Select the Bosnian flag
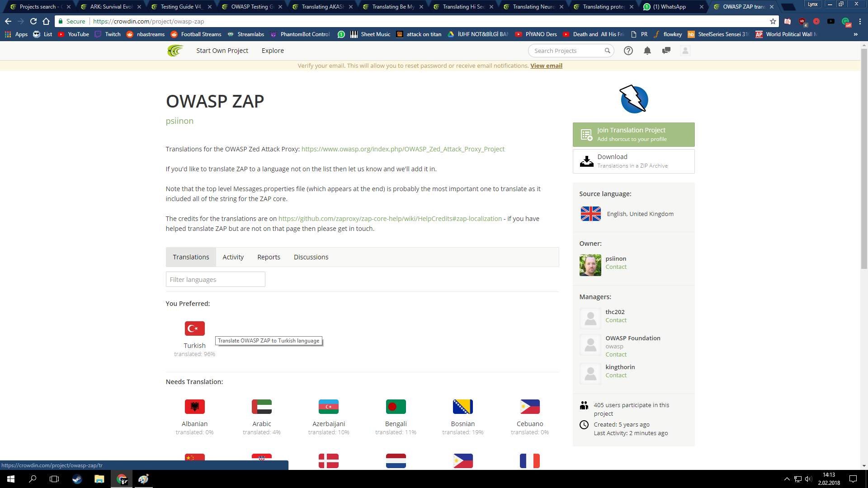Image resolution: width=868 pixels, height=488 pixels. [463, 407]
